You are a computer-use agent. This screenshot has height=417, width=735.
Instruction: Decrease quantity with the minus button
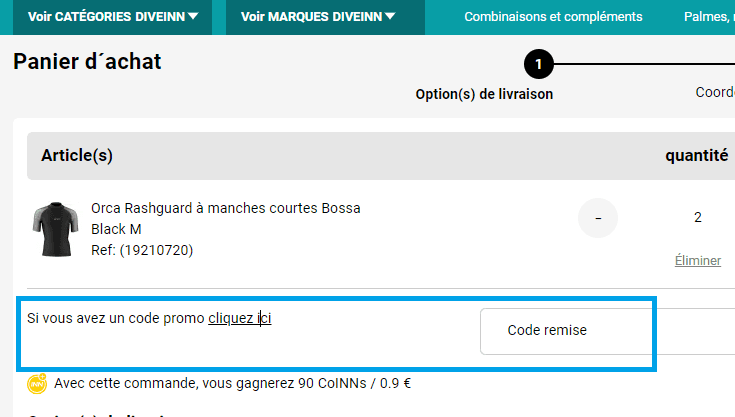598,218
